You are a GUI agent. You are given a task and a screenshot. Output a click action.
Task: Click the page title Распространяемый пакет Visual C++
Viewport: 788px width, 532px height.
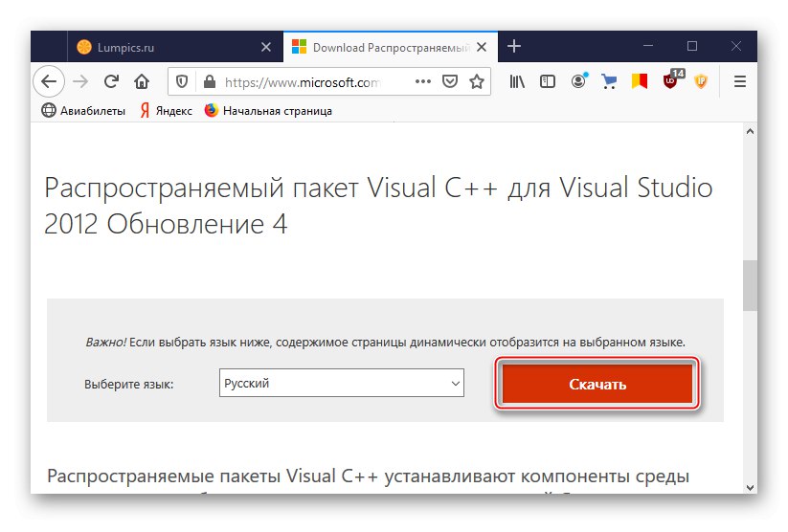pos(379,206)
